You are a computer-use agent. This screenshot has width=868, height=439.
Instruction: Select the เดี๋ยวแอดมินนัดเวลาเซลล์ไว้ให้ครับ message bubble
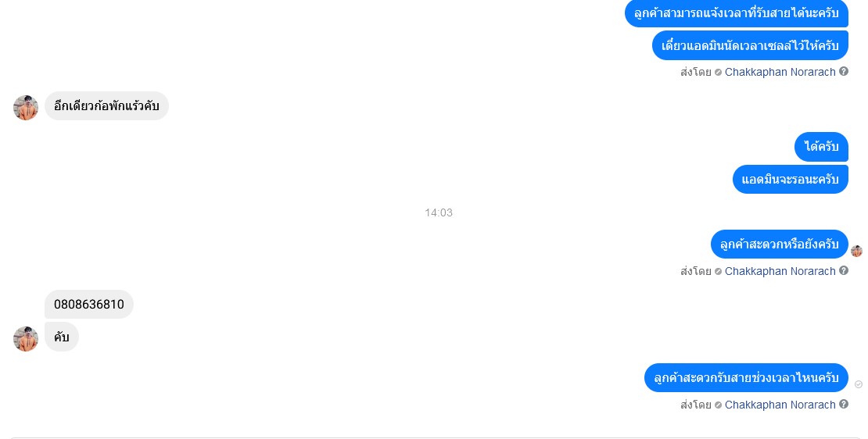pos(750,46)
